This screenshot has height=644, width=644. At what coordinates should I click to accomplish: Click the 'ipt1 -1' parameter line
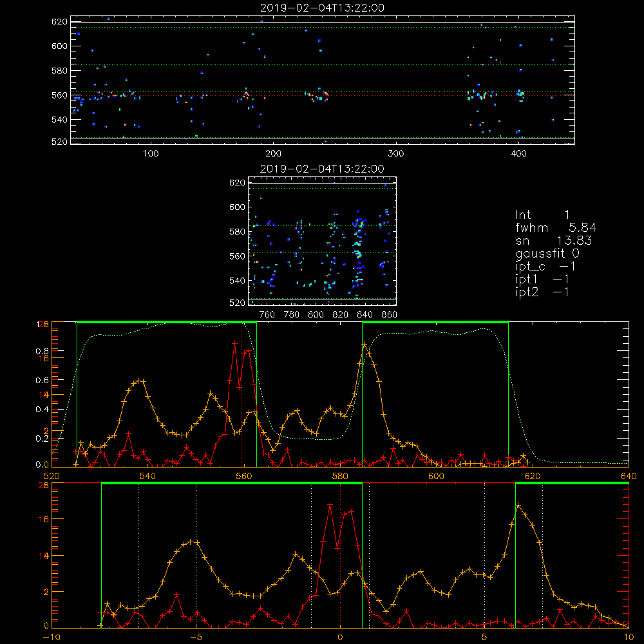542,279
